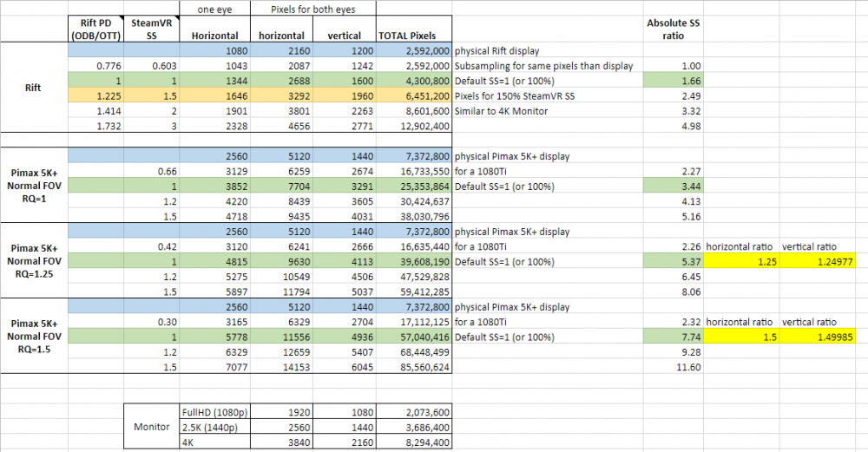Image resolution: width=868 pixels, height=452 pixels.
Task: Click the 'one eye' header cell
Action: click(x=214, y=9)
